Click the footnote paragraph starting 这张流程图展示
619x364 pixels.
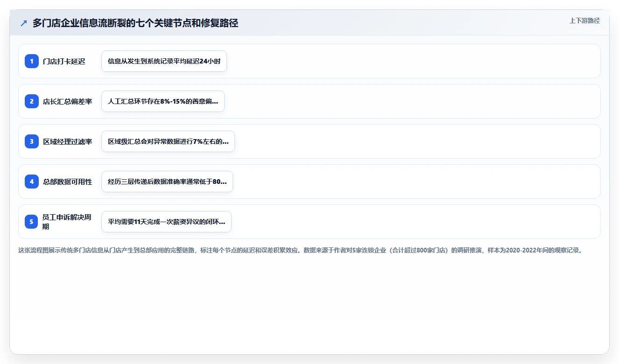(x=301, y=250)
